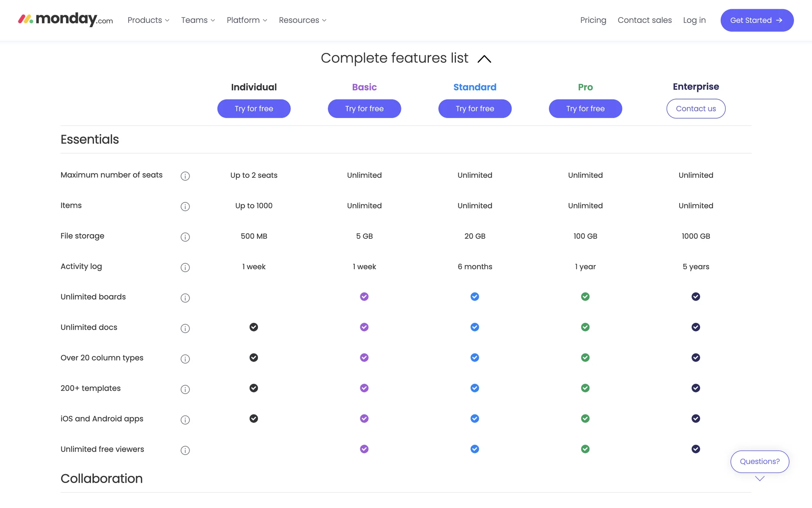Click the monday.com logo
Image resolution: width=812 pixels, height=508 pixels.
tap(66, 19)
